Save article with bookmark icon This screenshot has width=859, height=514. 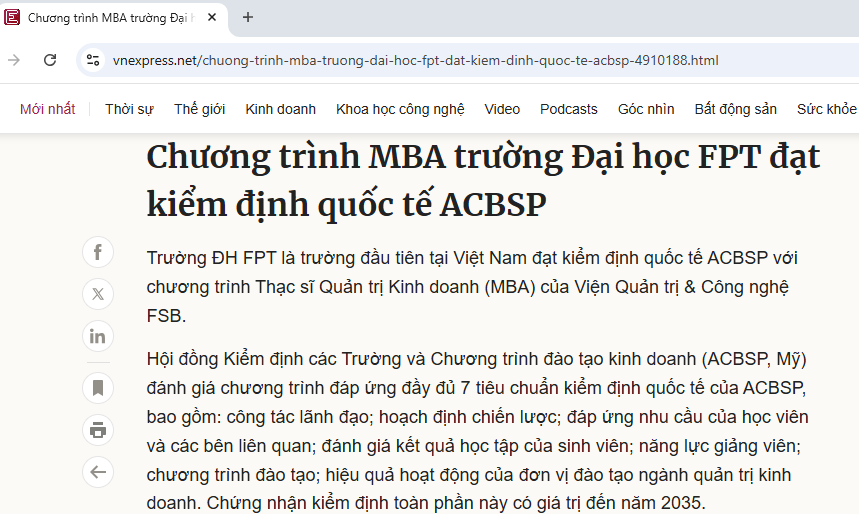coord(98,388)
